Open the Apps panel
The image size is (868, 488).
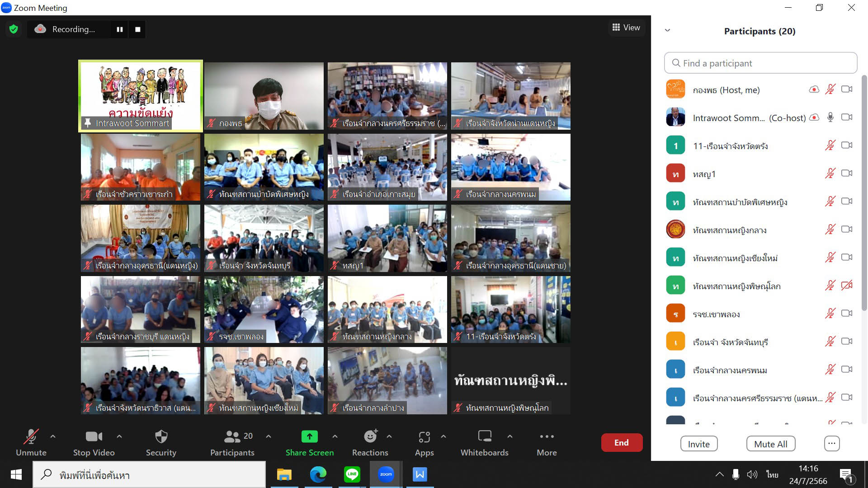[424, 442]
